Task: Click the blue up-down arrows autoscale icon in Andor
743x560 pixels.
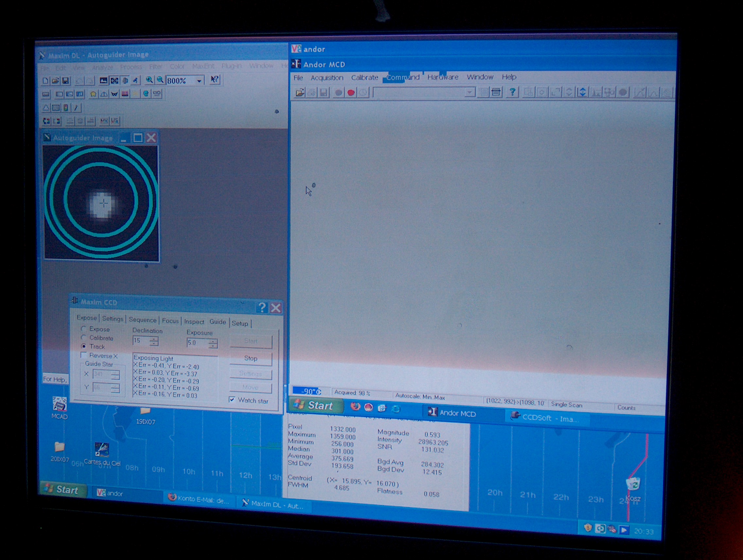Action: pyautogui.click(x=582, y=92)
